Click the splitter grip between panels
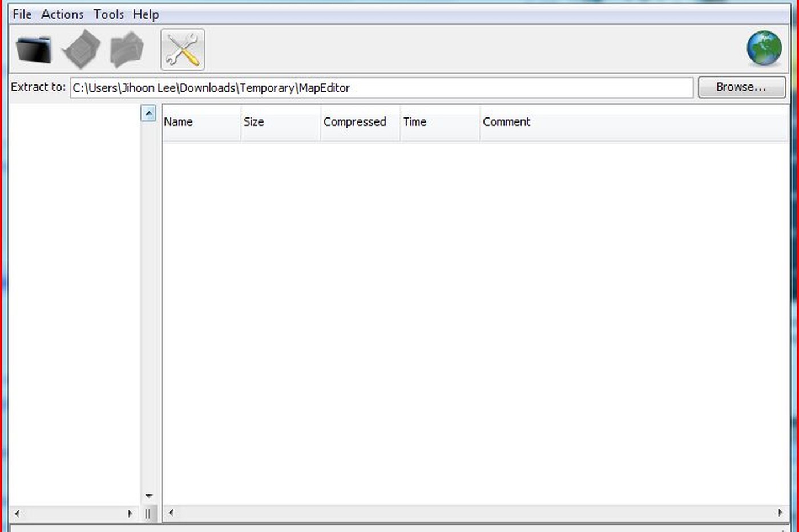This screenshot has height=532, width=799. tap(148, 514)
